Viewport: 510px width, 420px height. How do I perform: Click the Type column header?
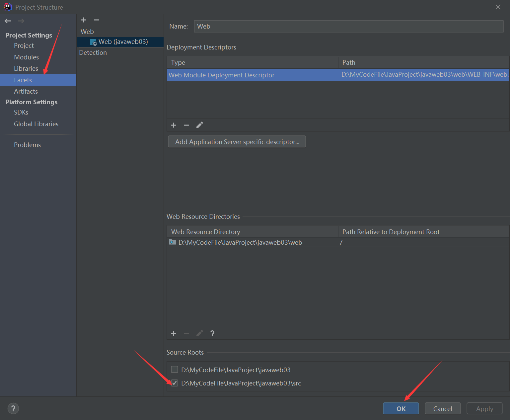click(252, 62)
